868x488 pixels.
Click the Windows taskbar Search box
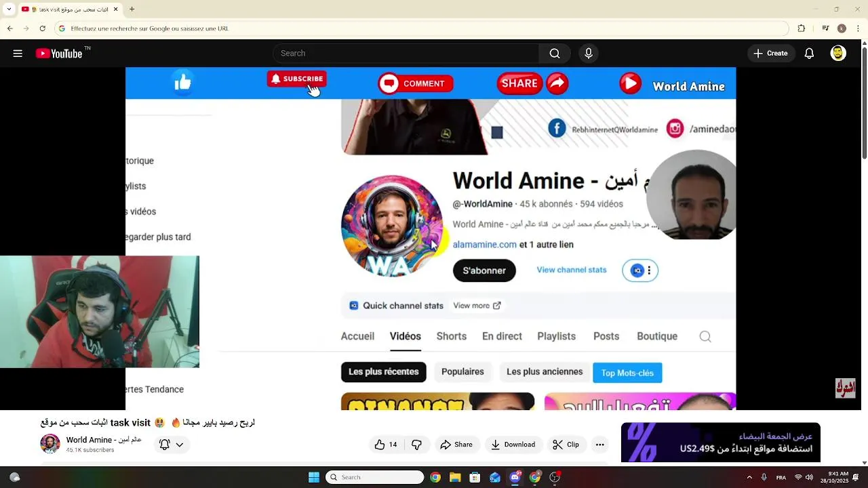click(374, 477)
